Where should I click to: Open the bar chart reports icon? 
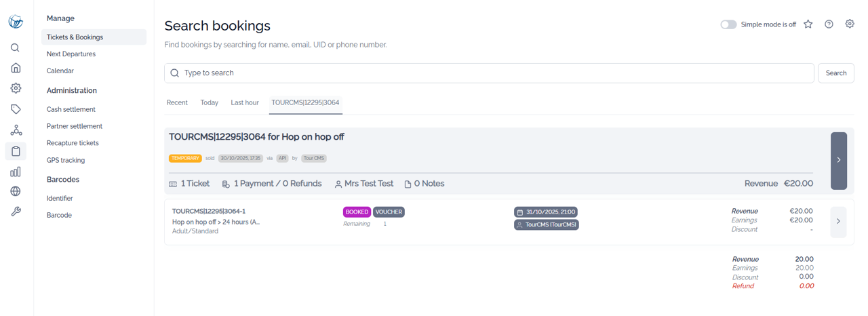(16, 172)
